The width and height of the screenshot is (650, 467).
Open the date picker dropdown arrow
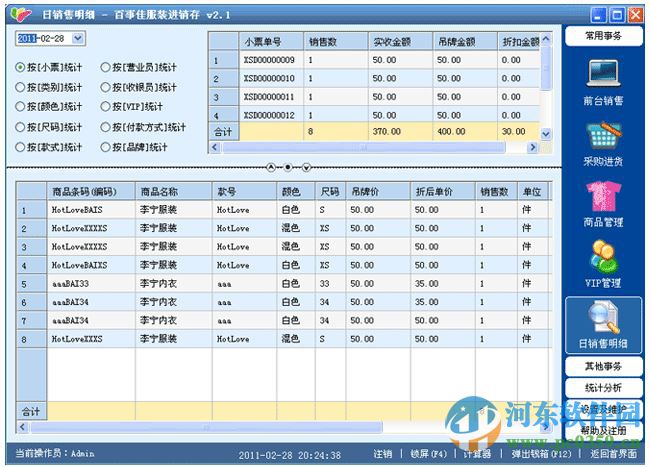click(x=78, y=39)
